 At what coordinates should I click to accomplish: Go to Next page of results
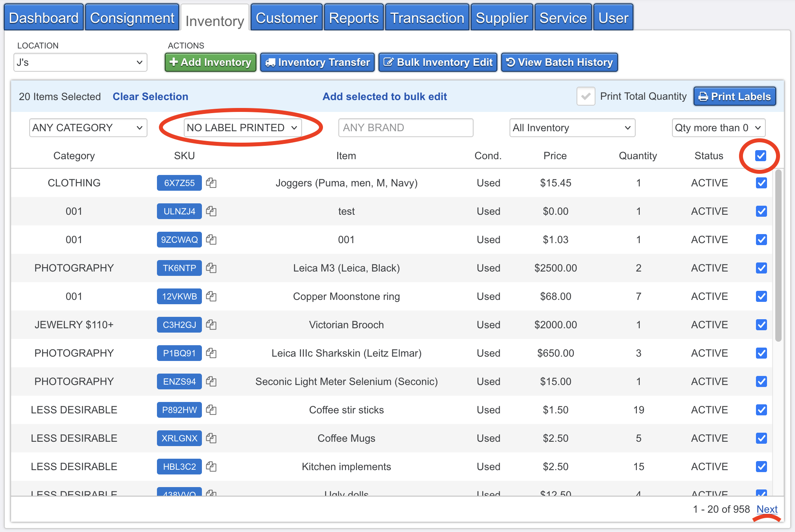767,509
